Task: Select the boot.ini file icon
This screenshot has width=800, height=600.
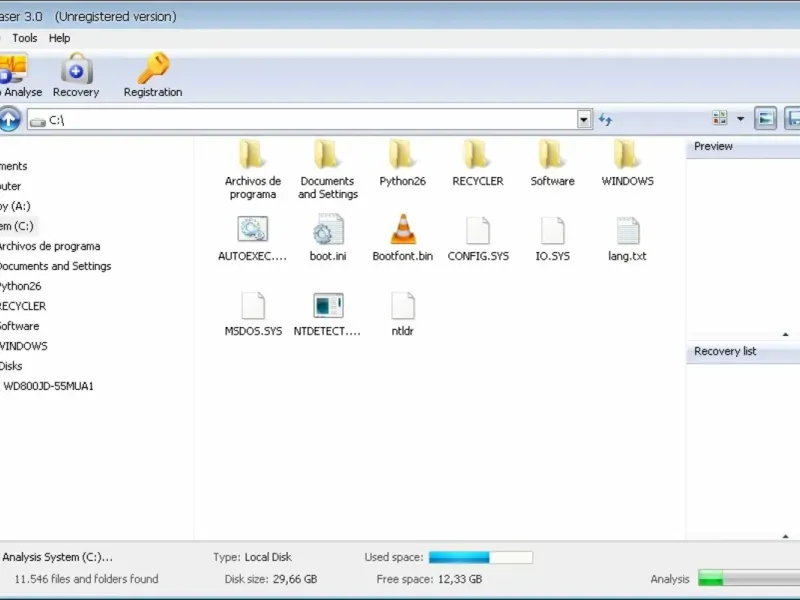Action: coord(328,229)
